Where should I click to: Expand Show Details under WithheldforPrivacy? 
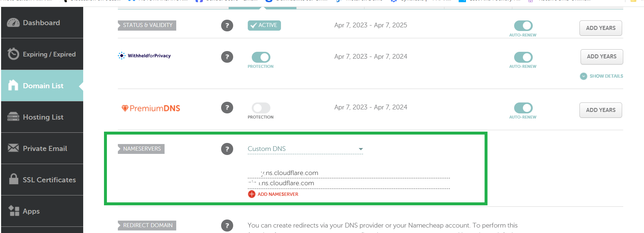tap(602, 76)
